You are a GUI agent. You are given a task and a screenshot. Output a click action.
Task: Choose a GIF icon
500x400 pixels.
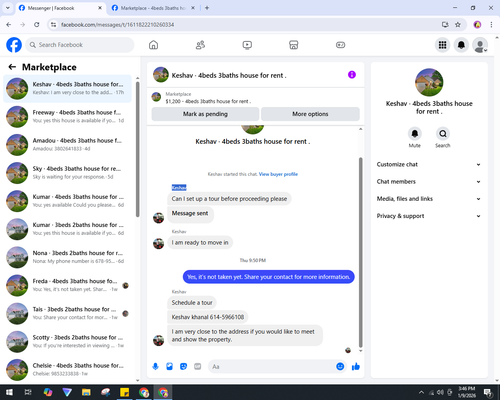pos(198,367)
